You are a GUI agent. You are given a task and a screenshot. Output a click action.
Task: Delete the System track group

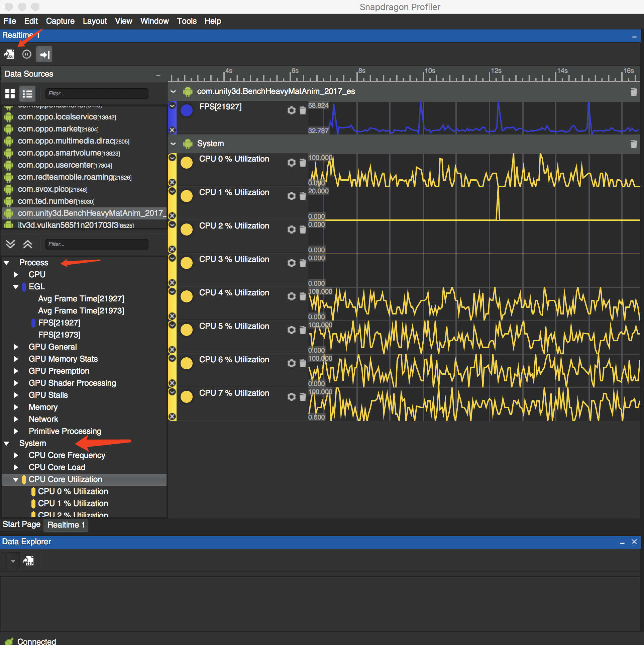633,144
